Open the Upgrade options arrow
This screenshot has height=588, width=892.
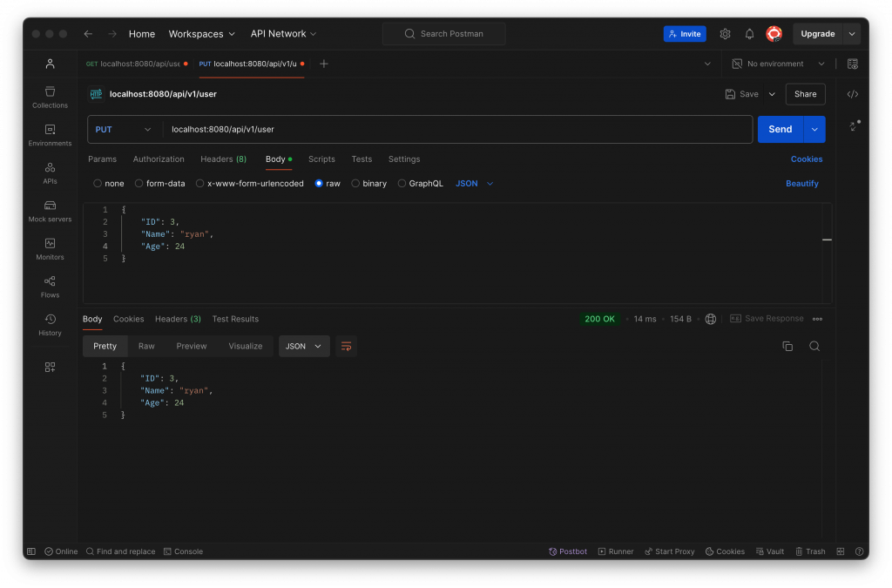[852, 34]
